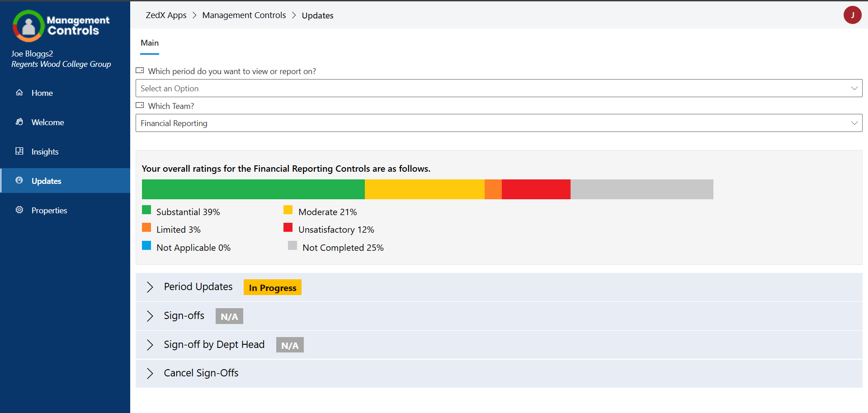This screenshot has width=868, height=413.
Task: Click Substantial 39% legend text
Action: point(188,212)
